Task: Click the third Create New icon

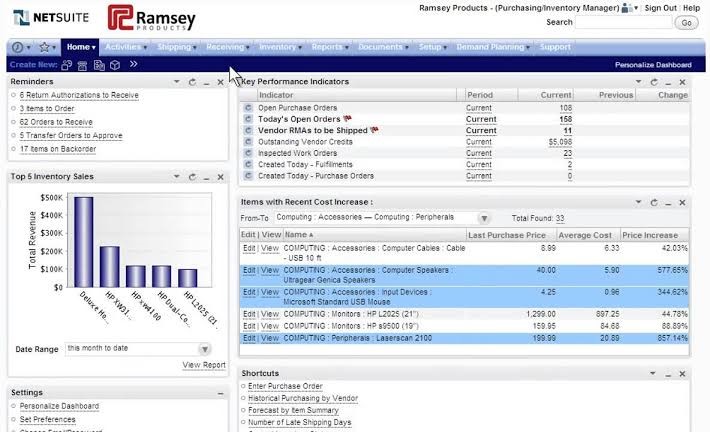Action: (x=99, y=66)
